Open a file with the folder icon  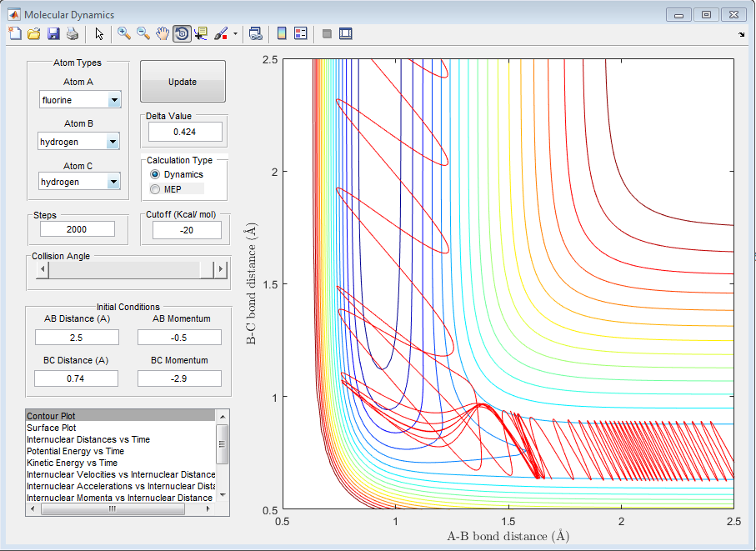(x=34, y=33)
